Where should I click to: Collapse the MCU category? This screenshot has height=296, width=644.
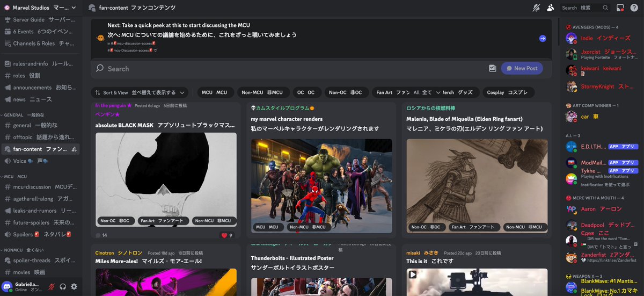tap(15, 176)
